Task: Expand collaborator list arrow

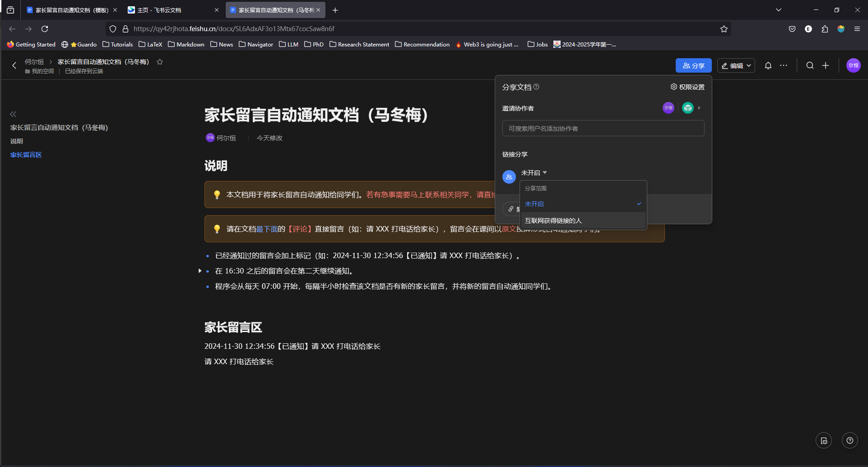Action: point(699,108)
